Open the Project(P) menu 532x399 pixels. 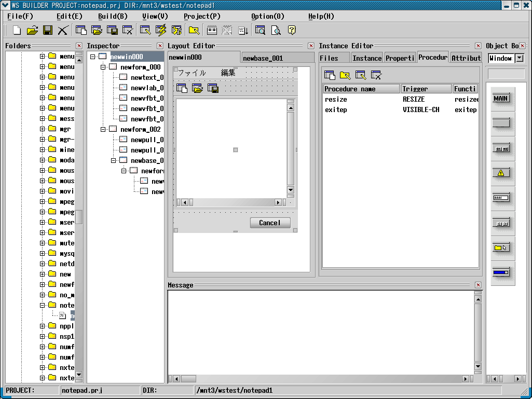click(x=202, y=16)
